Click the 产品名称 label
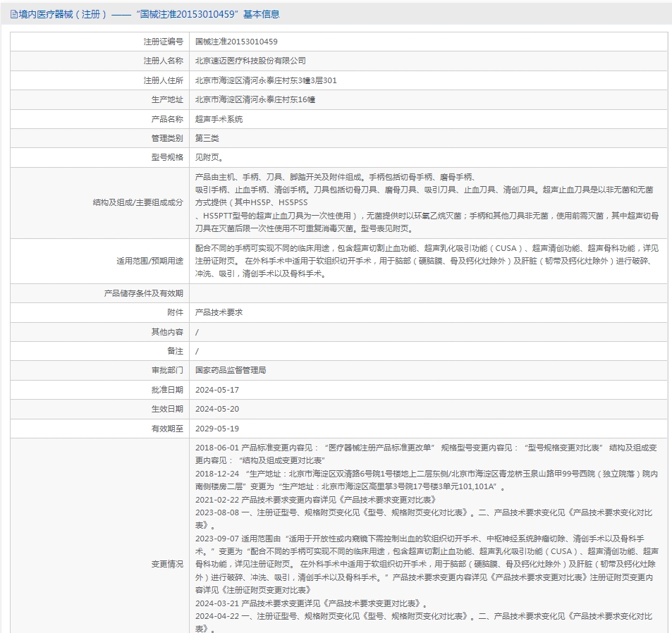Viewport: 672px width, 633px height. (x=167, y=119)
